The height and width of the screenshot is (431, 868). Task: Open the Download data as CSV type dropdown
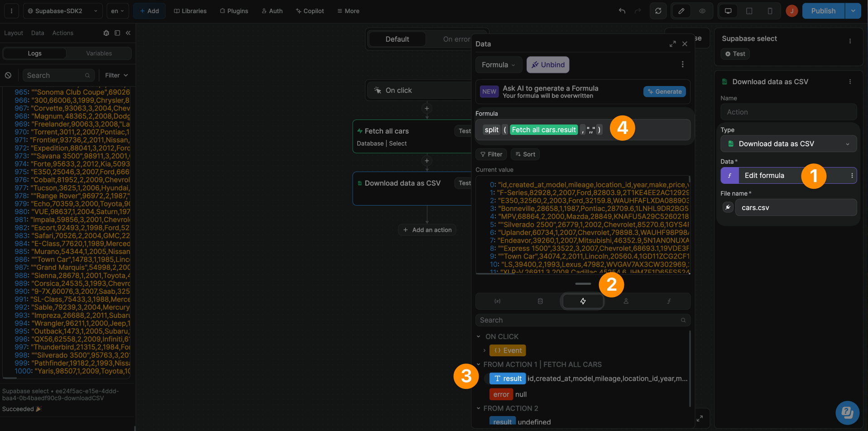(x=788, y=144)
